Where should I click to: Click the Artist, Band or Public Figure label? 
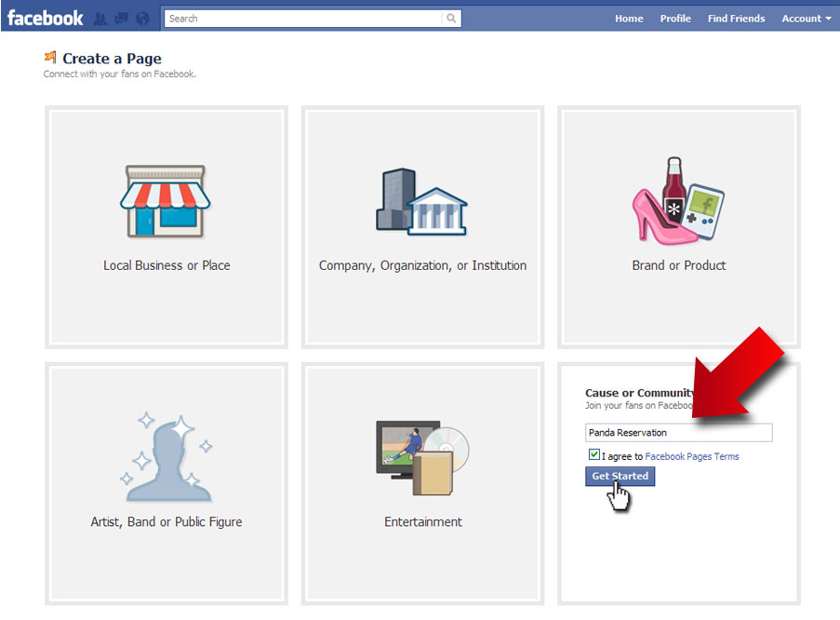(x=167, y=522)
